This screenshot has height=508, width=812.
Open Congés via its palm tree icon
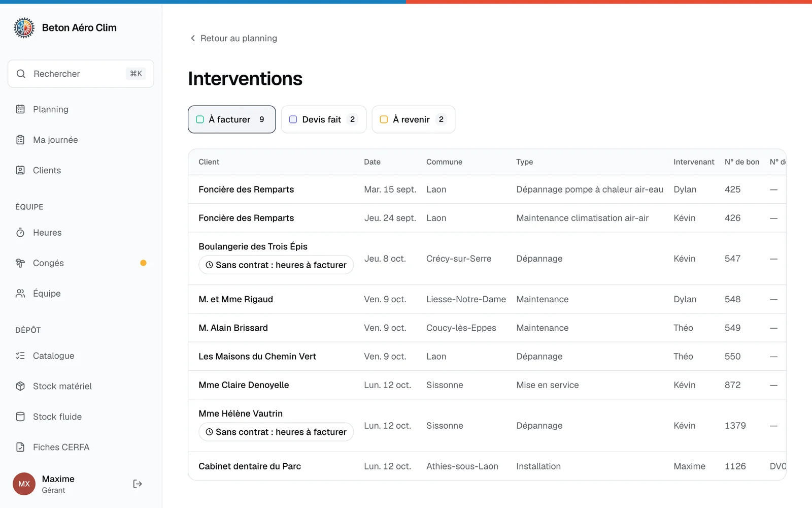(20, 263)
